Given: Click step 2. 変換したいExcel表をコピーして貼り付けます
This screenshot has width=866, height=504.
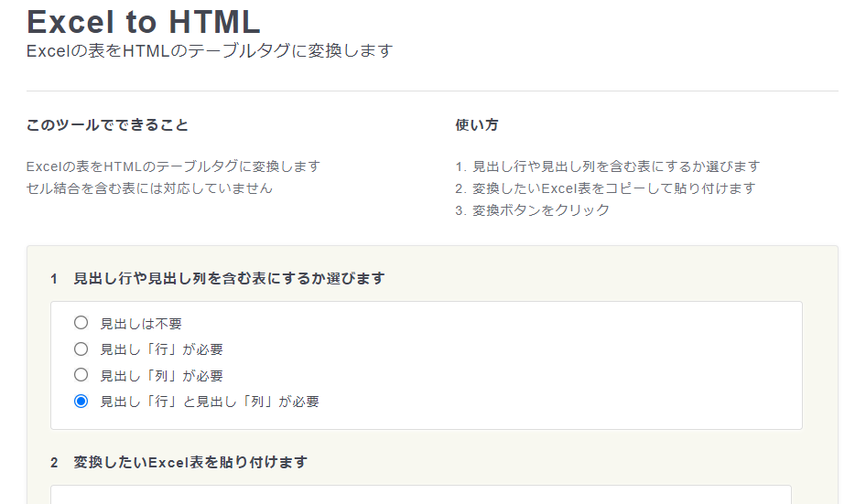Looking at the screenshot, I should click(x=605, y=188).
